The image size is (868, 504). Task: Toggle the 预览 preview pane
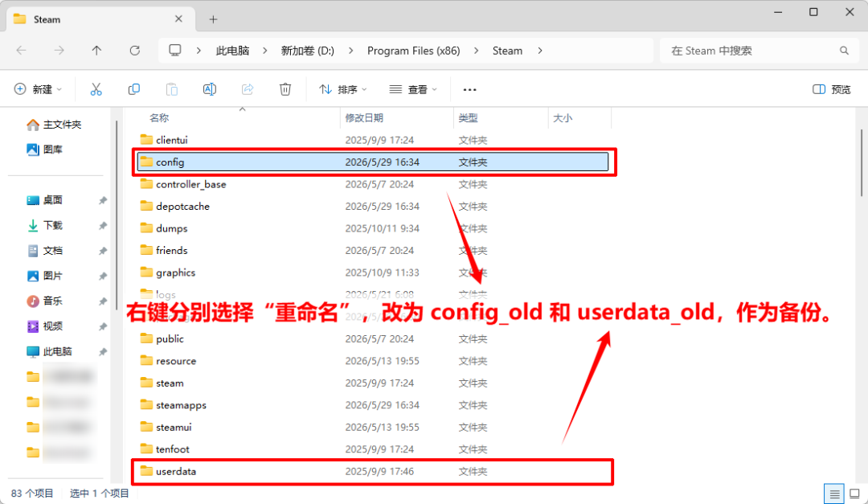(x=832, y=89)
